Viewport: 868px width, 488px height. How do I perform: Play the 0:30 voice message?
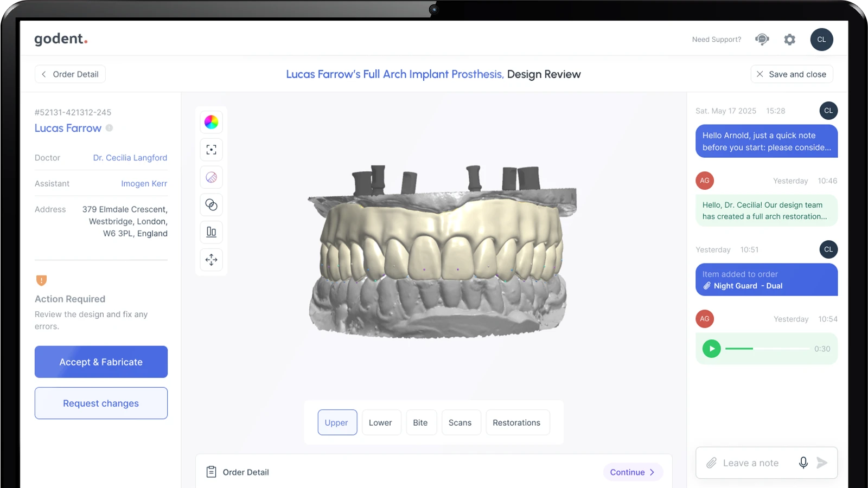coord(711,349)
